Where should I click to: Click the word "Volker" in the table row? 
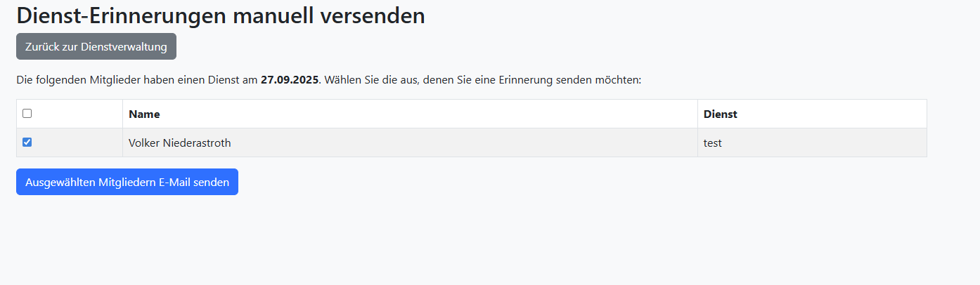point(144,143)
